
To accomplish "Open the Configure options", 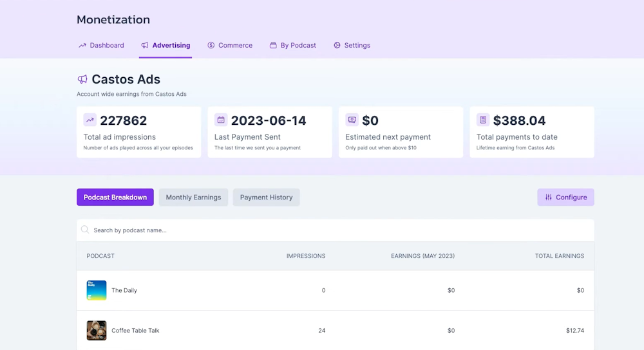I will [x=565, y=198].
